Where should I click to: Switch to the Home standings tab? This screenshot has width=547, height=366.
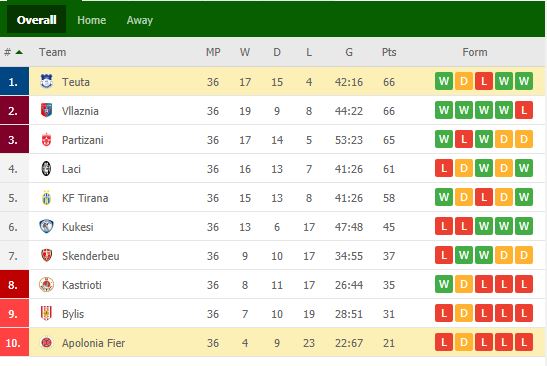(91, 20)
